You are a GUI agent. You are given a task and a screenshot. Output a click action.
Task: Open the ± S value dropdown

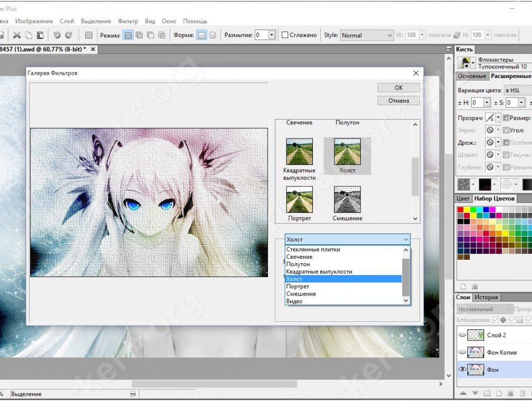pos(521,103)
